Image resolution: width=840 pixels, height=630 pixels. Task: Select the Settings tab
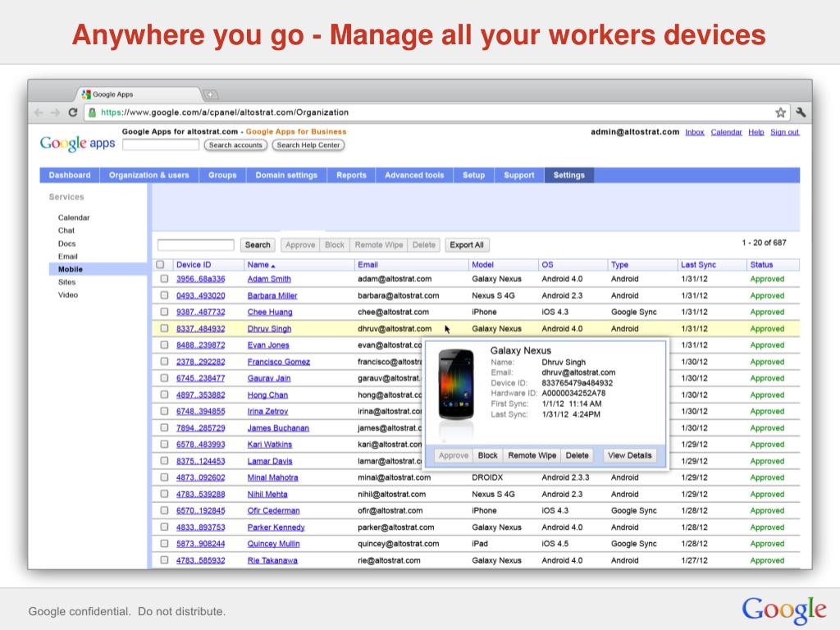tap(569, 176)
